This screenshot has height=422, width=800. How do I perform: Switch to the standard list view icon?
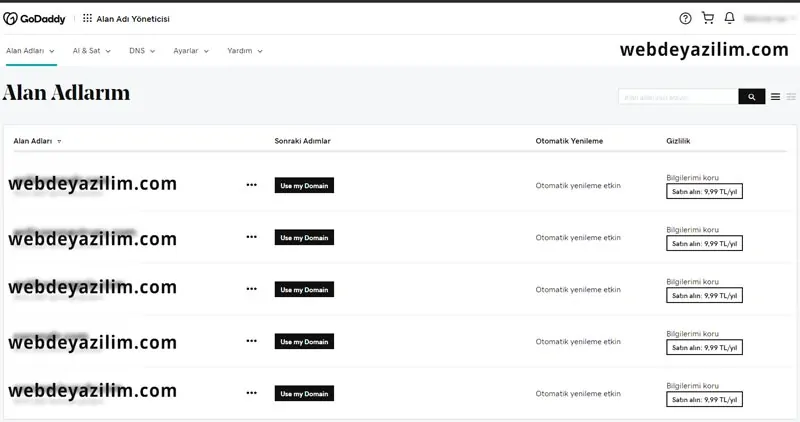775,96
